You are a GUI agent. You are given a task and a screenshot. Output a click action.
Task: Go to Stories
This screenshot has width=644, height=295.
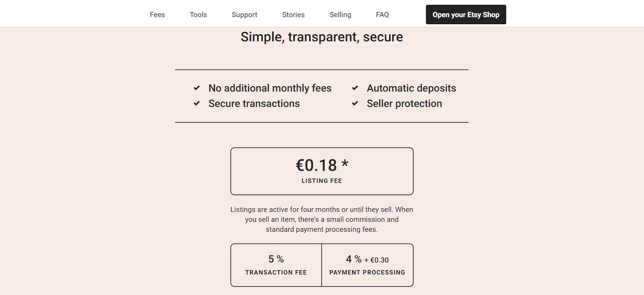pos(293,14)
